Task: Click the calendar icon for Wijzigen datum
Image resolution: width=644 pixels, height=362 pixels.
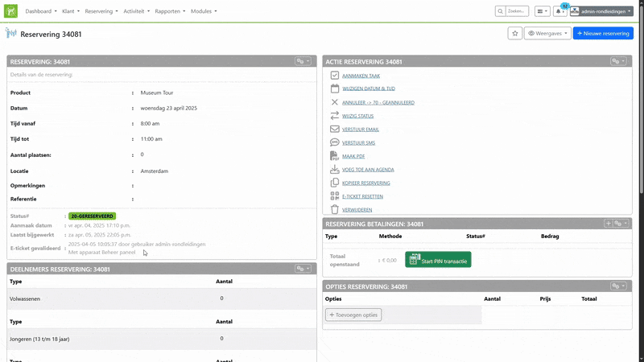Action: 335,88
